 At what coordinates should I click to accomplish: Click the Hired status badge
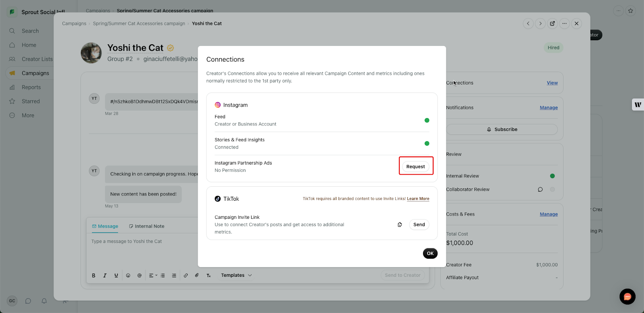coord(553,47)
